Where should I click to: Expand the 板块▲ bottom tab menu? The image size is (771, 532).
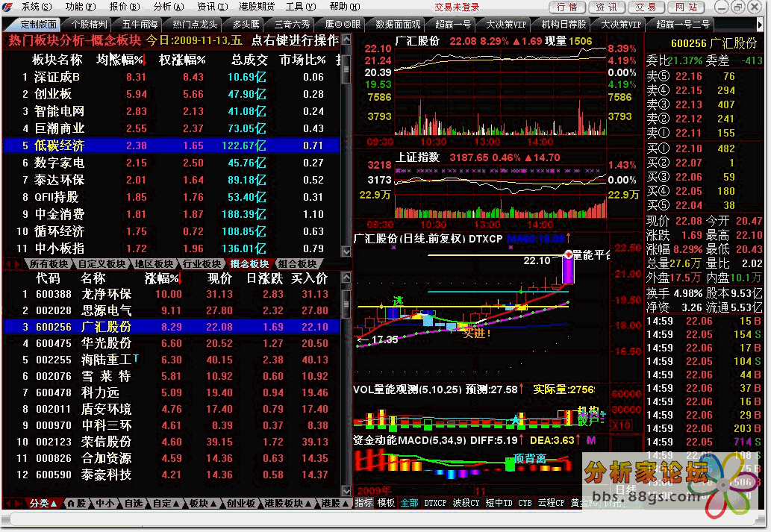[x=202, y=504]
